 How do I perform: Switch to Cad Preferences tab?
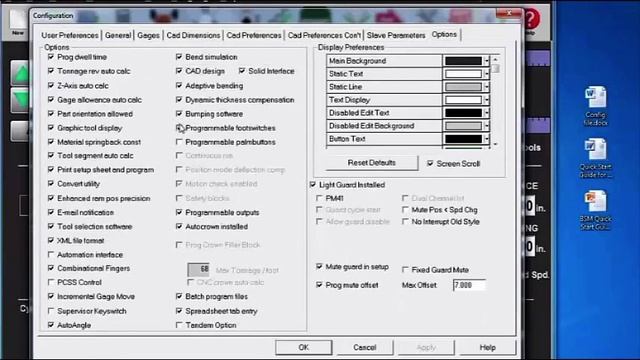click(x=254, y=36)
